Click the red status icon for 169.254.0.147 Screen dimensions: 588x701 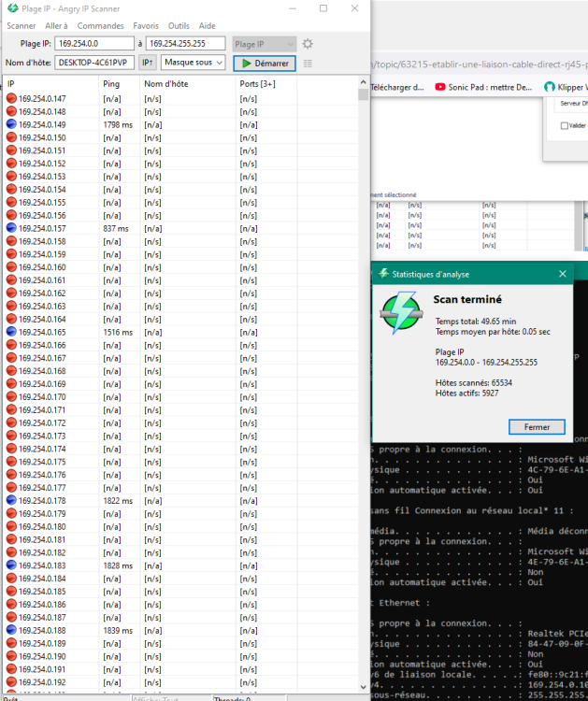click(11, 98)
